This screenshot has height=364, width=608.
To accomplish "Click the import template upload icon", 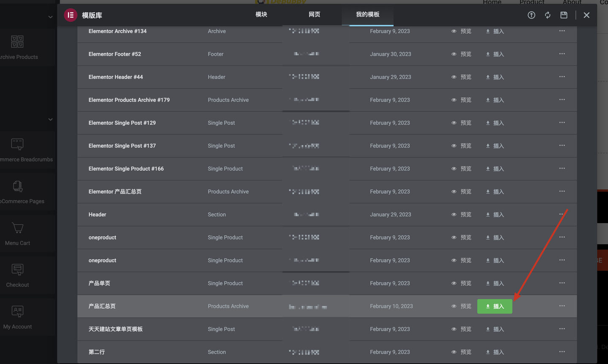I will coord(531,15).
